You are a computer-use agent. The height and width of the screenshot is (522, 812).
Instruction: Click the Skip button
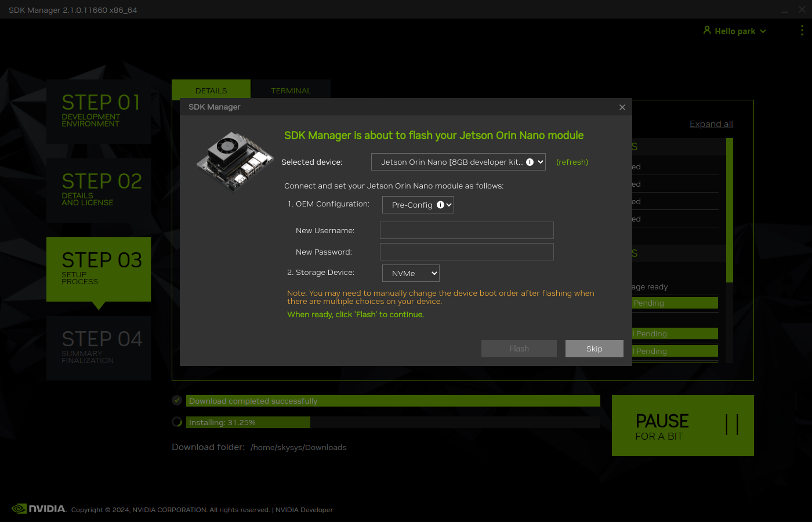point(594,349)
